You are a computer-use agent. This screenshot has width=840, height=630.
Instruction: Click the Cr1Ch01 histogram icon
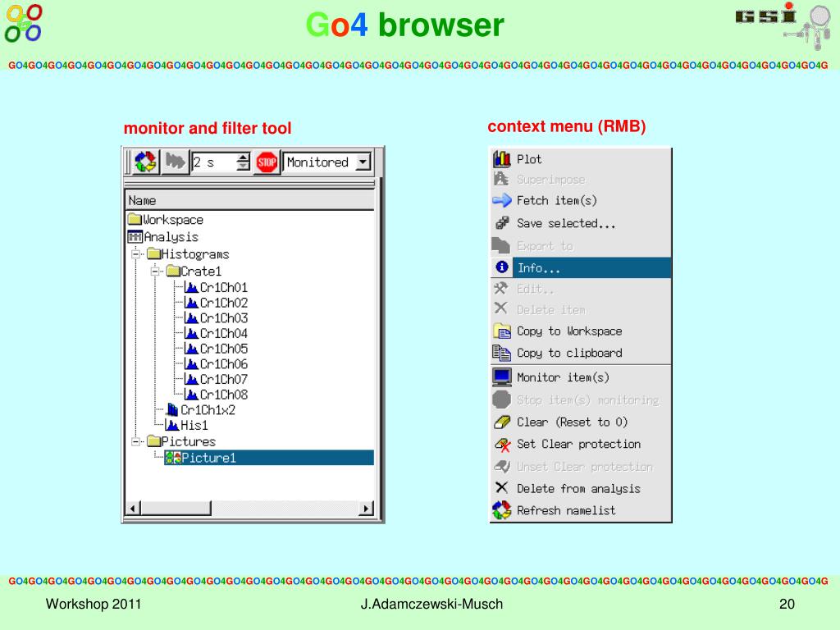[x=192, y=287]
